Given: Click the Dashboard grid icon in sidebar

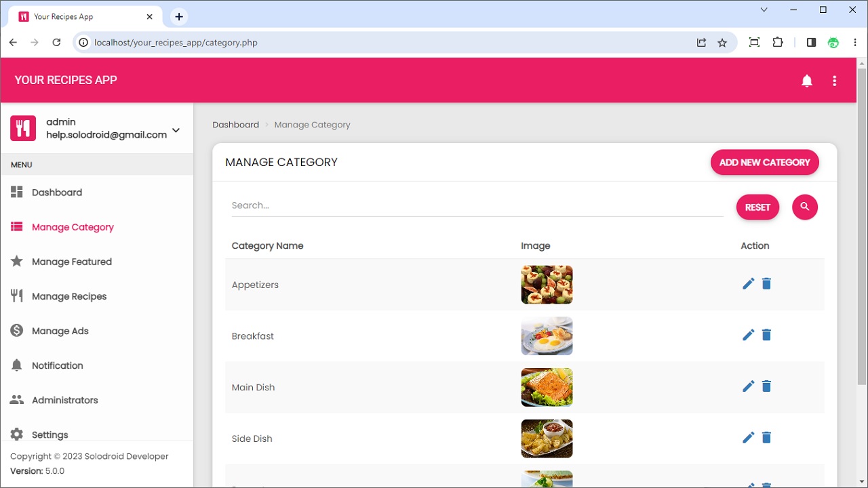Looking at the screenshot, I should pos(17,192).
